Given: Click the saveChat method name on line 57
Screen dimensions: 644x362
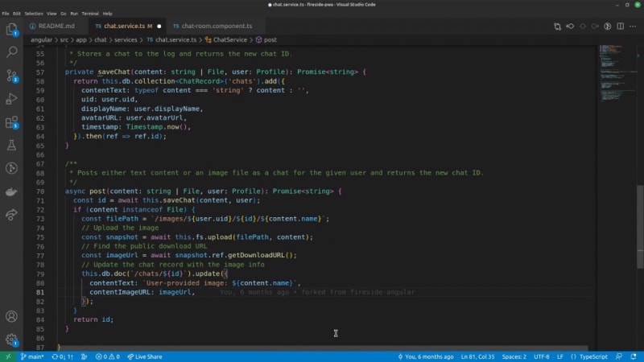Looking at the screenshot, I should tap(114, 72).
